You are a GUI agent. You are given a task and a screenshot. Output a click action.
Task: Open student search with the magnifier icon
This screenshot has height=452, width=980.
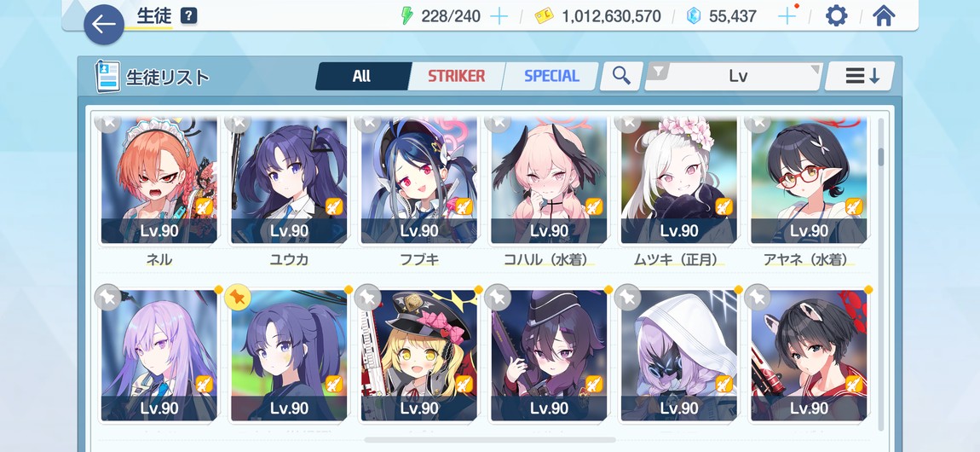point(621,76)
